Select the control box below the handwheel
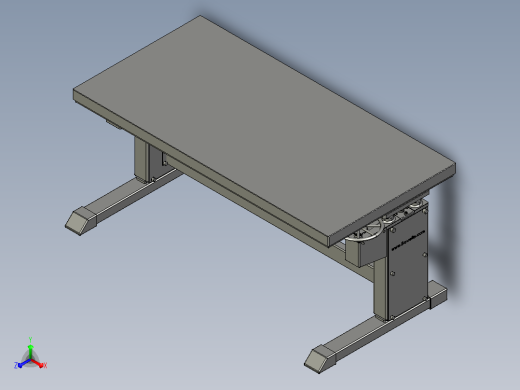This screenshot has height=390, width=520. pyautogui.click(x=365, y=252)
